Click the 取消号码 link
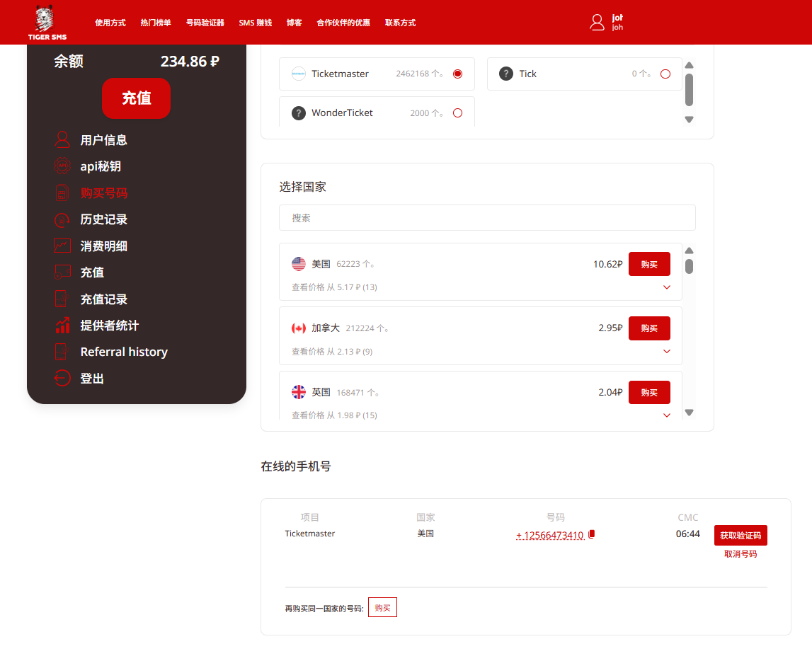Image resolution: width=812 pixels, height=656 pixels. (x=740, y=554)
